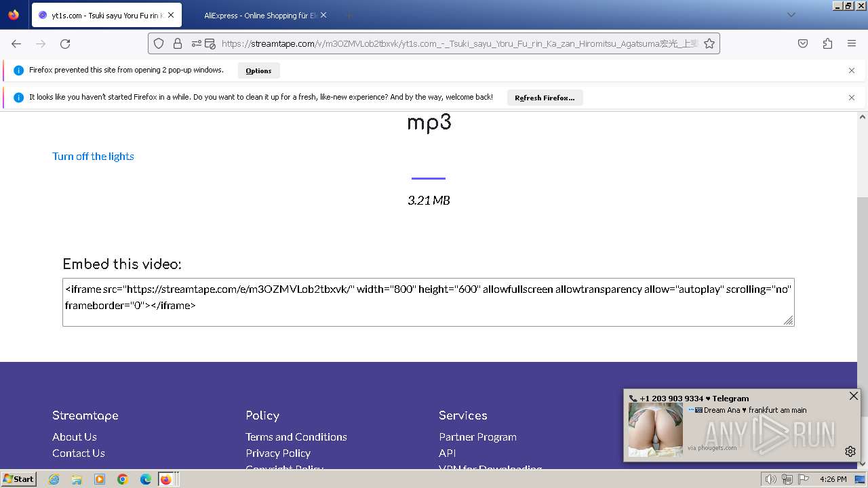This screenshot has height=488, width=868.
Task: Close the AliExpress tab
Action: point(323,15)
